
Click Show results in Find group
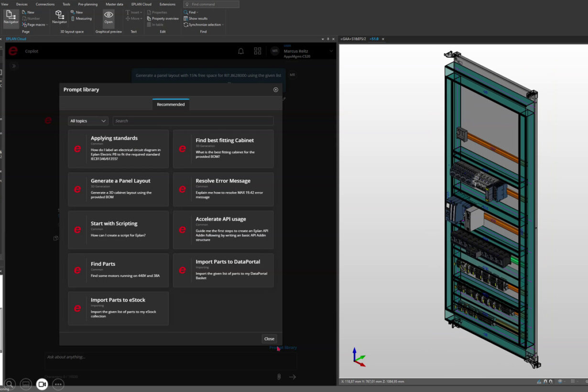click(x=196, y=18)
